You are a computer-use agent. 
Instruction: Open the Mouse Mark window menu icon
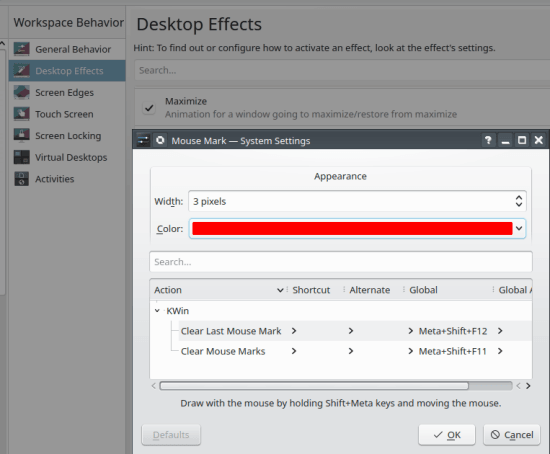143,141
